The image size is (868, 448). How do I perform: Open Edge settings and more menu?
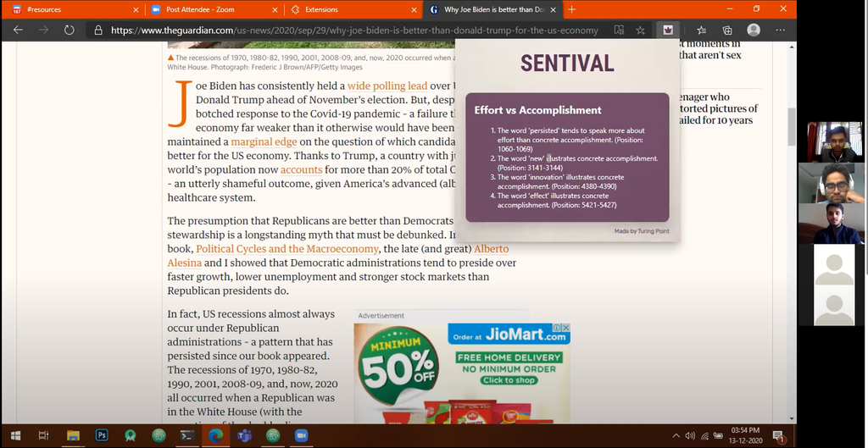pyautogui.click(x=780, y=30)
